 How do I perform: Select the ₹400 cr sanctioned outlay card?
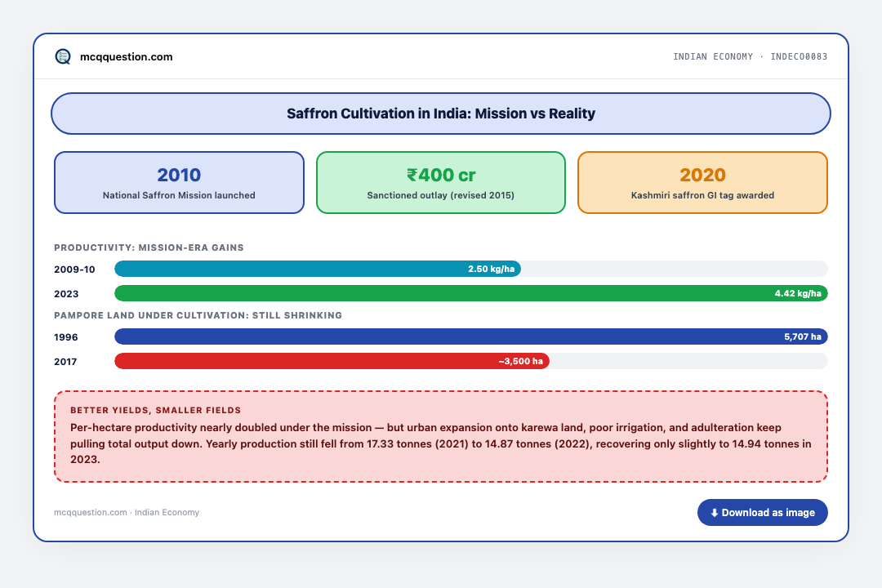440,182
